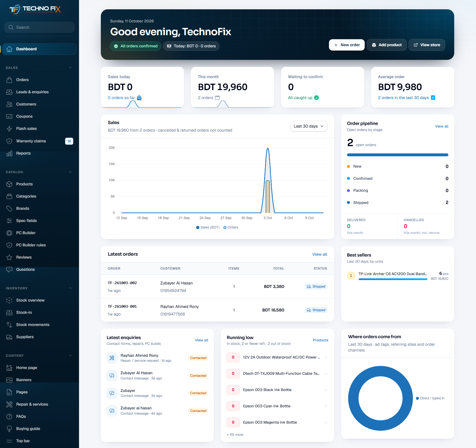The height and width of the screenshot is (448, 476).
Task: Click the Add product button
Action: point(387,45)
